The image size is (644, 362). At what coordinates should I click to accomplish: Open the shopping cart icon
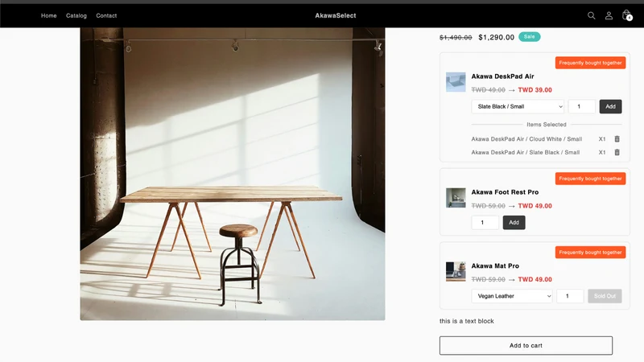626,15
